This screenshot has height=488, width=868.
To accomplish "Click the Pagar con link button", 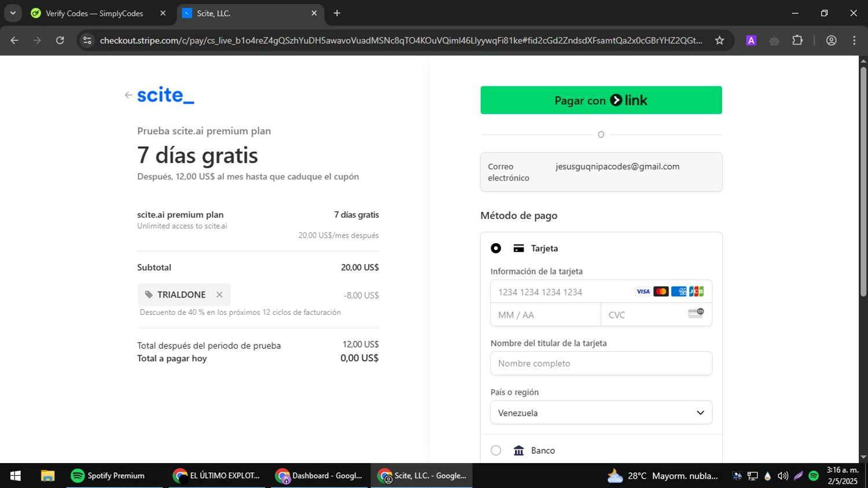I will 601,100.
